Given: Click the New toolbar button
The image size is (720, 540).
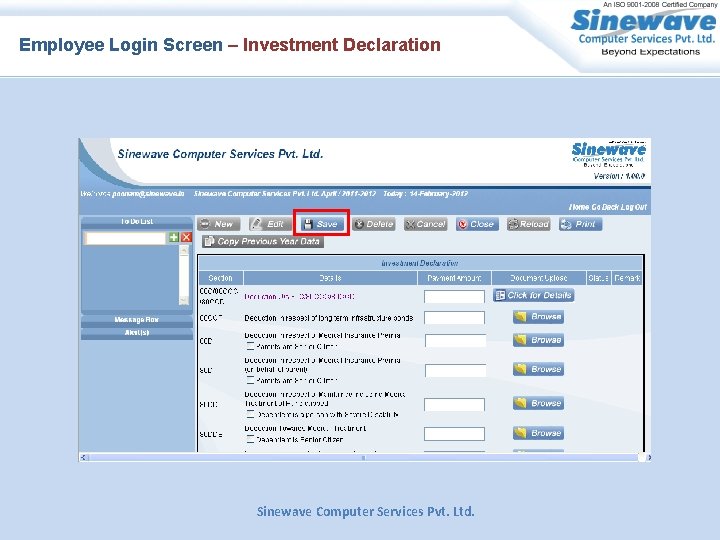Looking at the screenshot, I should click(219, 224).
